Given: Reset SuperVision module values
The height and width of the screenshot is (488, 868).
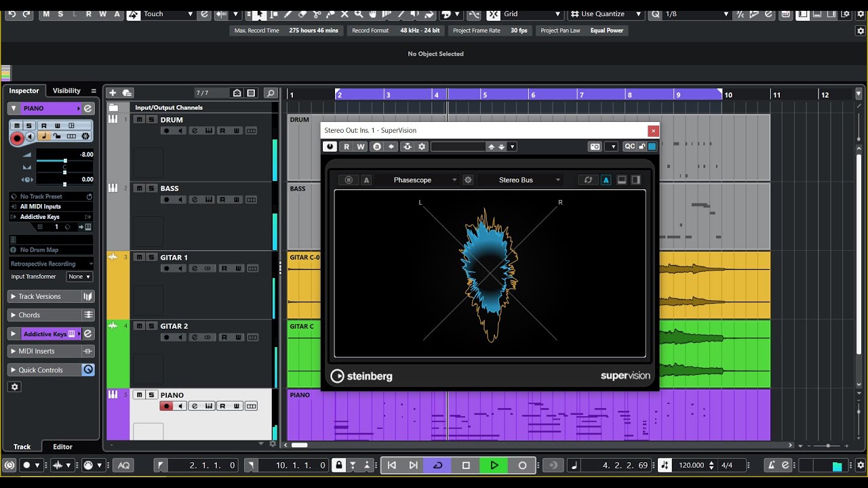Looking at the screenshot, I should (x=588, y=180).
